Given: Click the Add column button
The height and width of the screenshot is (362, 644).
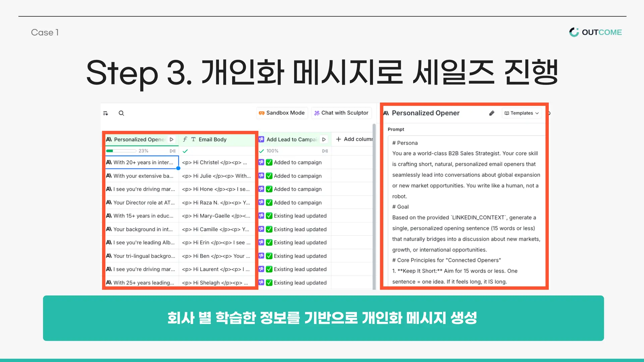Looking at the screenshot, I should [354, 139].
